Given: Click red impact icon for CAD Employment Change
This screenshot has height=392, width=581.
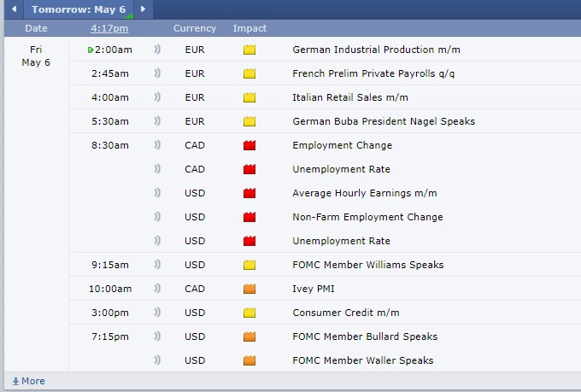Looking at the screenshot, I should (249, 145).
